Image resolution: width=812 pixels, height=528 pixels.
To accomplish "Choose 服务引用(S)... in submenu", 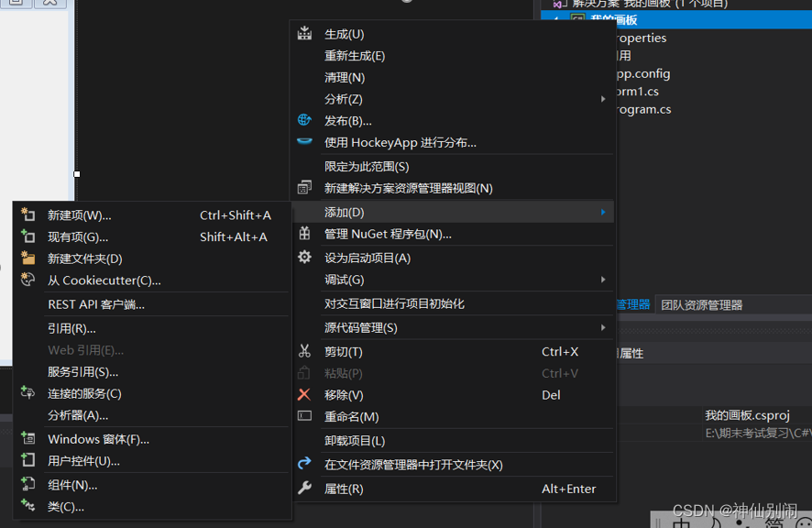I will click(152, 372).
